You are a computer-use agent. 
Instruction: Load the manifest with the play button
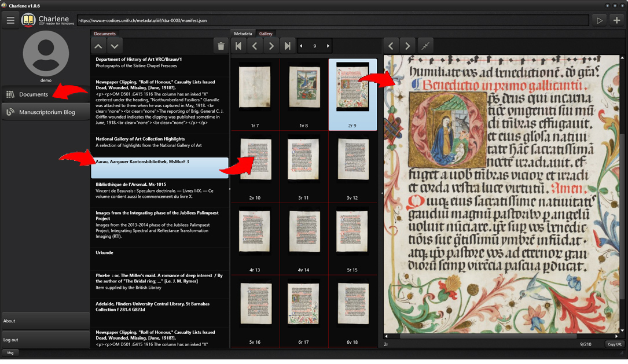click(599, 20)
